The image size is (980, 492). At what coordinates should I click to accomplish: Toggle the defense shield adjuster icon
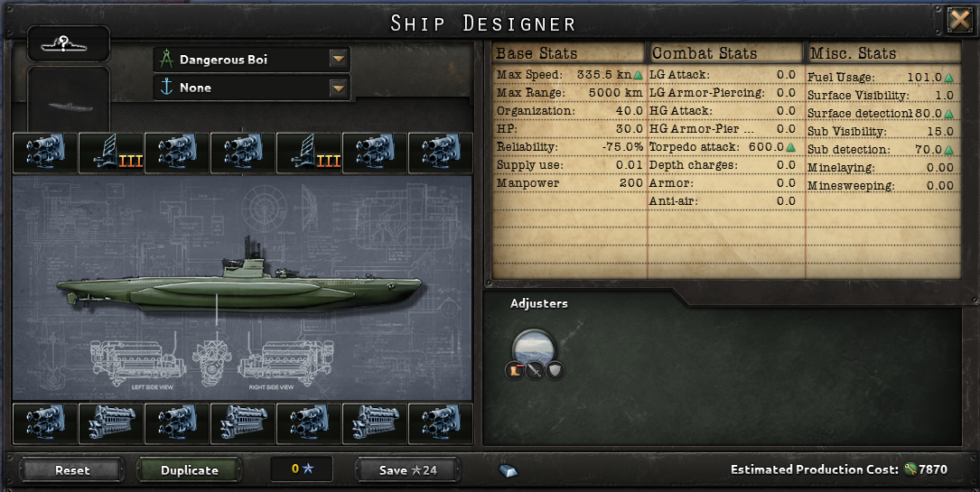[x=555, y=371]
